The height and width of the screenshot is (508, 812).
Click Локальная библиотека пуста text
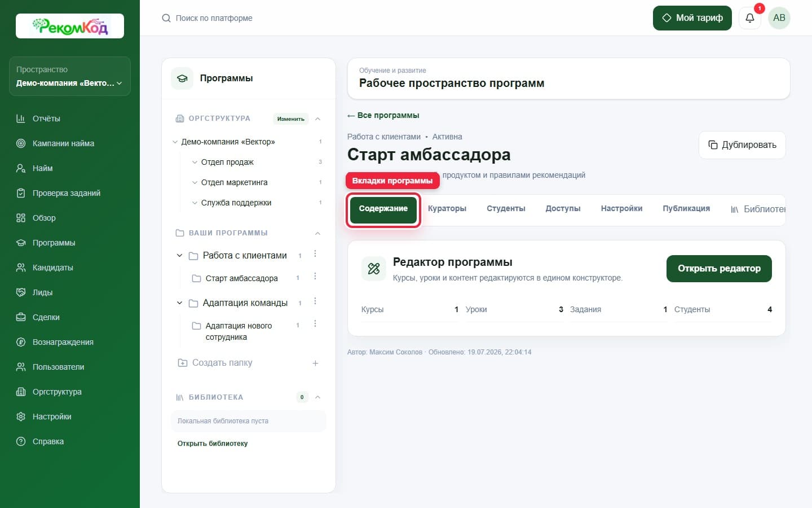[223, 421]
